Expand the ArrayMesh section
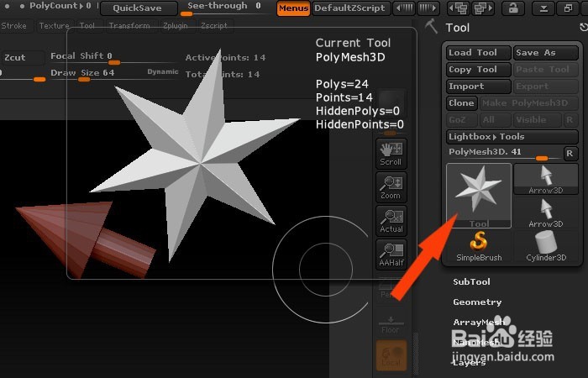Screen dimensions: 588x378 (x=479, y=323)
